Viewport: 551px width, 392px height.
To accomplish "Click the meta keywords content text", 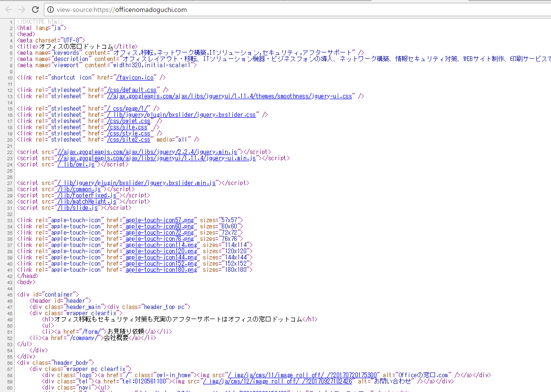I will [232, 53].
